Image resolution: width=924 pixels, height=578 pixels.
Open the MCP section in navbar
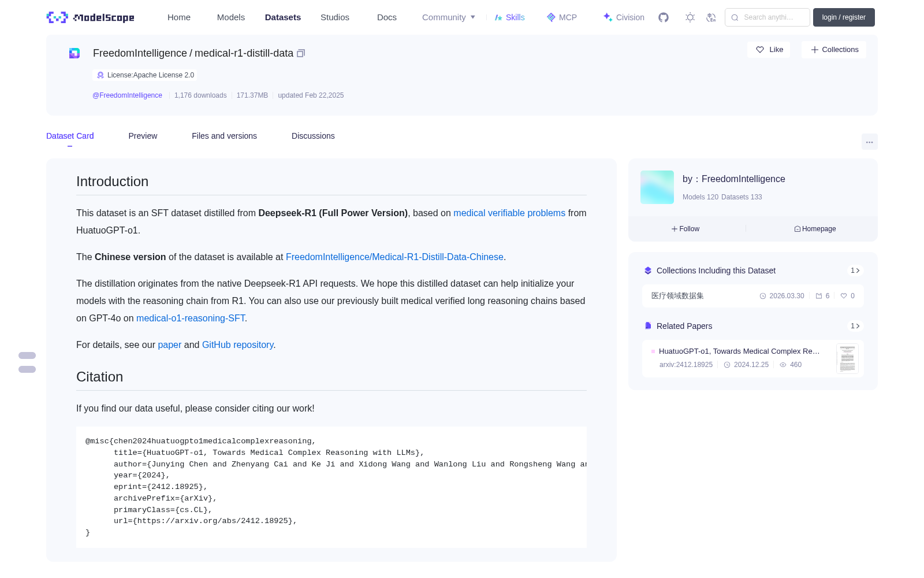[x=561, y=17]
